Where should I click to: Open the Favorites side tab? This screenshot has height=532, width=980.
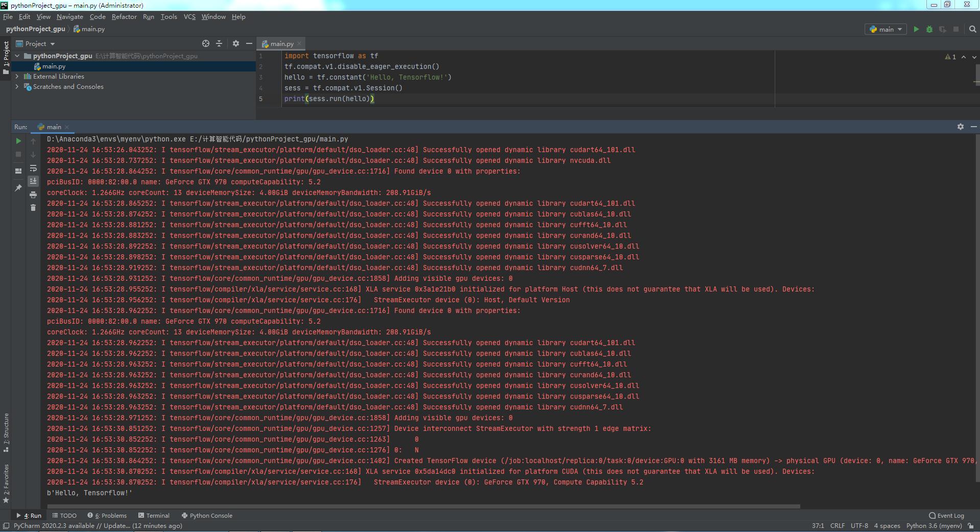pyautogui.click(x=6, y=483)
